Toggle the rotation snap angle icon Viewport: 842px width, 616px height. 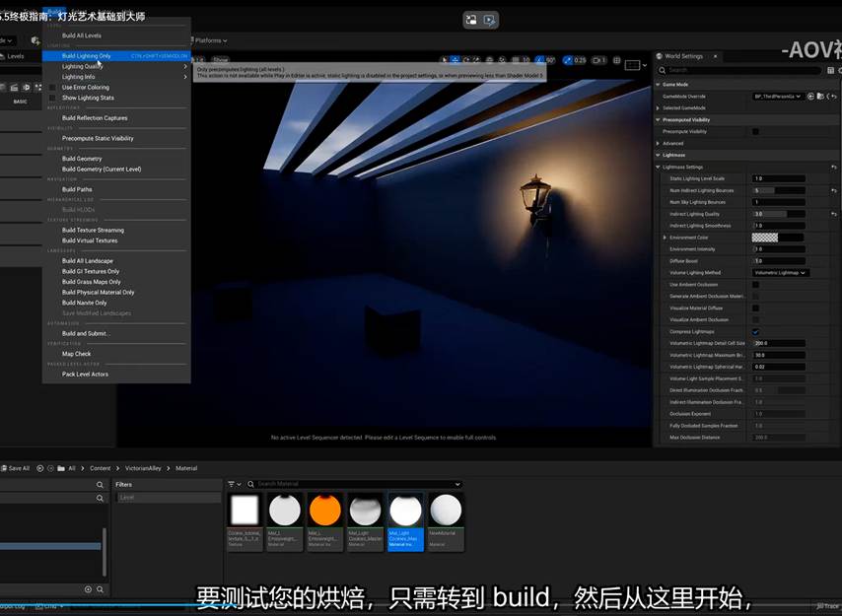pos(537,60)
